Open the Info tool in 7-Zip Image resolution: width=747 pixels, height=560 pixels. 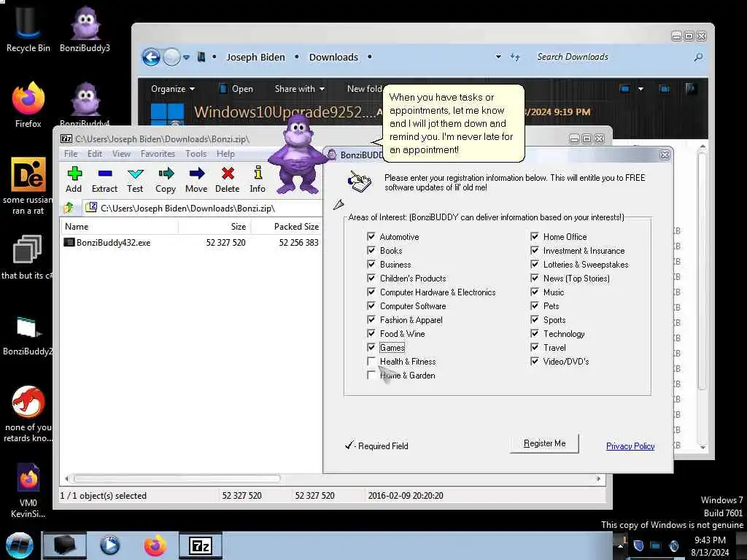(x=258, y=179)
